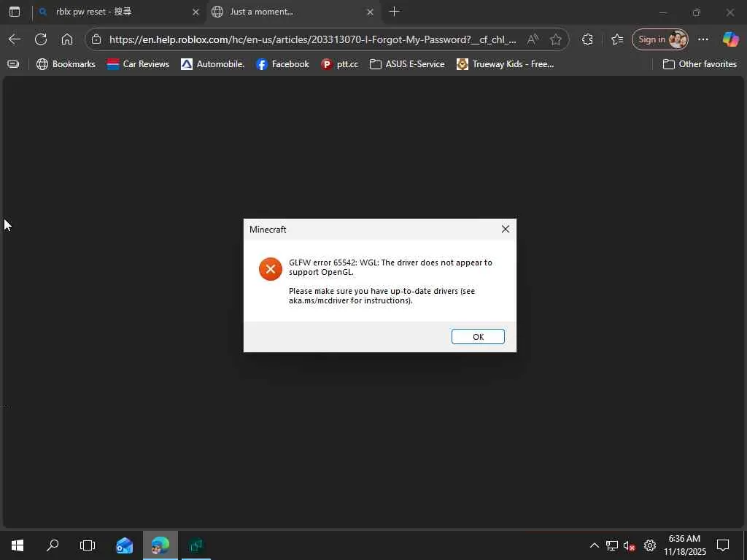Click the muted volume tray icon
This screenshot has width=747, height=560.
tap(630, 545)
